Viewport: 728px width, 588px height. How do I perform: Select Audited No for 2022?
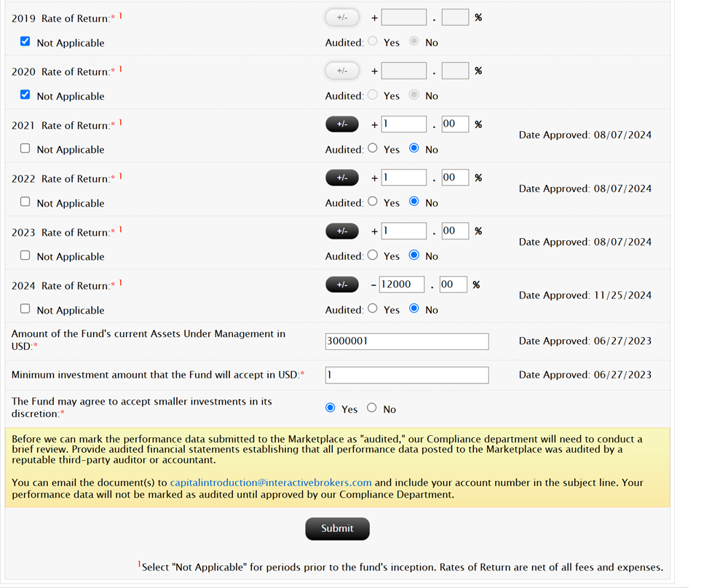414,202
